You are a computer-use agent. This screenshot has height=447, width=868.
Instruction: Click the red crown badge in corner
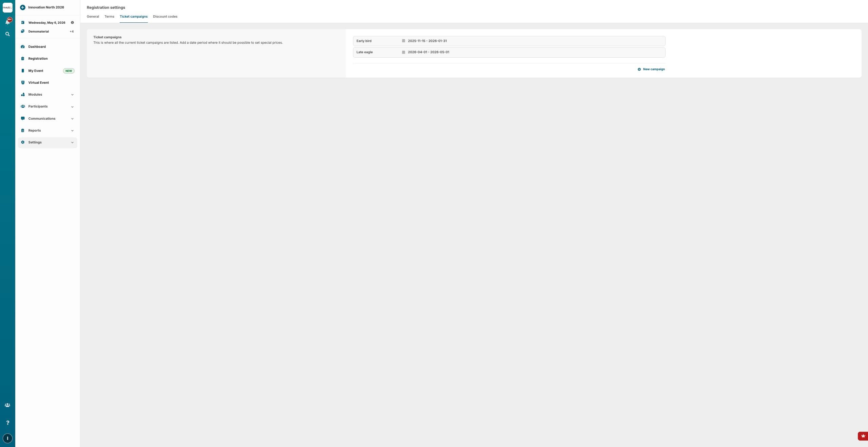pos(863,436)
